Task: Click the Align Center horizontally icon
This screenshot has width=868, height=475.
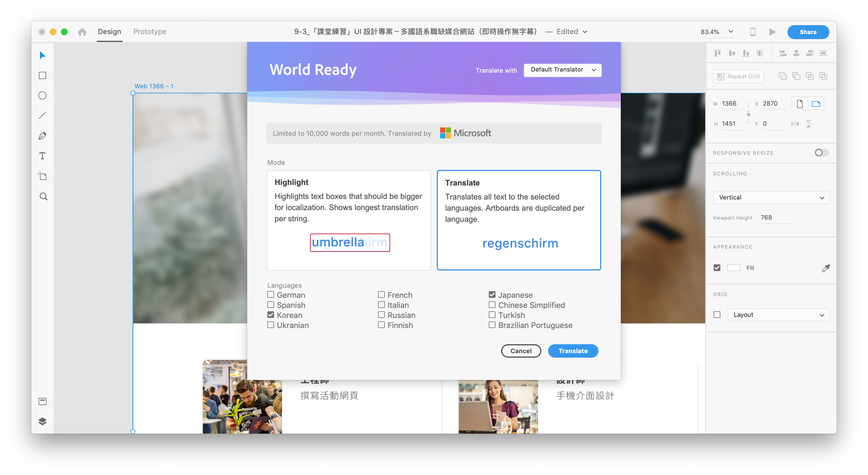Action: click(x=796, y=53)
